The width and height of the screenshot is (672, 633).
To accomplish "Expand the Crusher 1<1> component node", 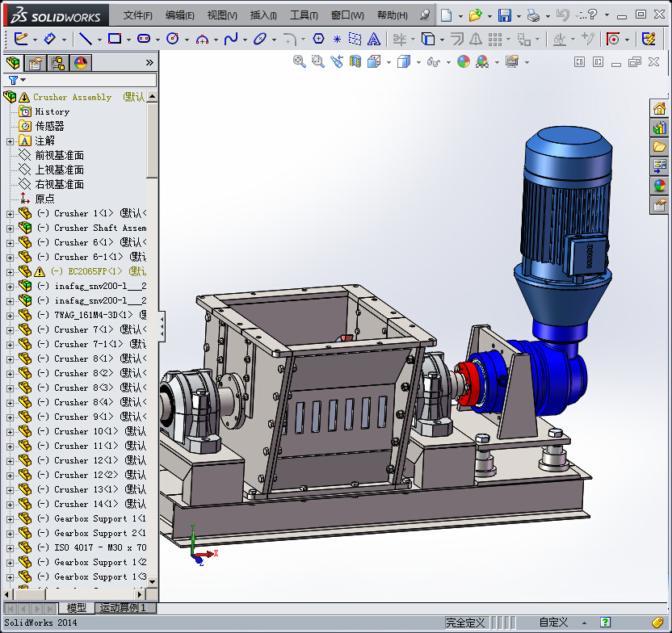I will 10,214.
